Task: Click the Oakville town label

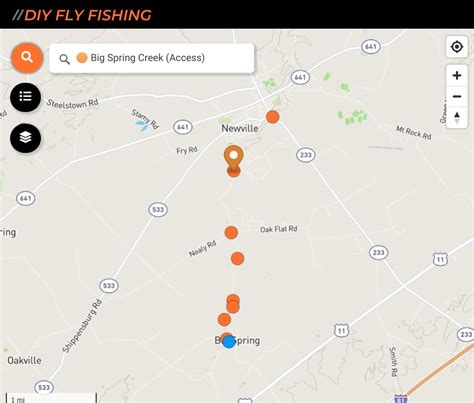Action: [24, 360]
